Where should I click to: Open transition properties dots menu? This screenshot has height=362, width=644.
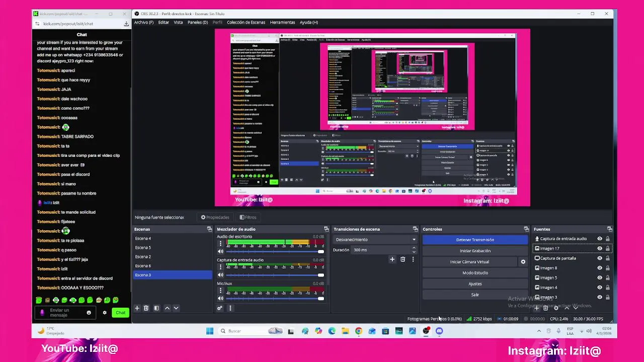pos(413,259)
